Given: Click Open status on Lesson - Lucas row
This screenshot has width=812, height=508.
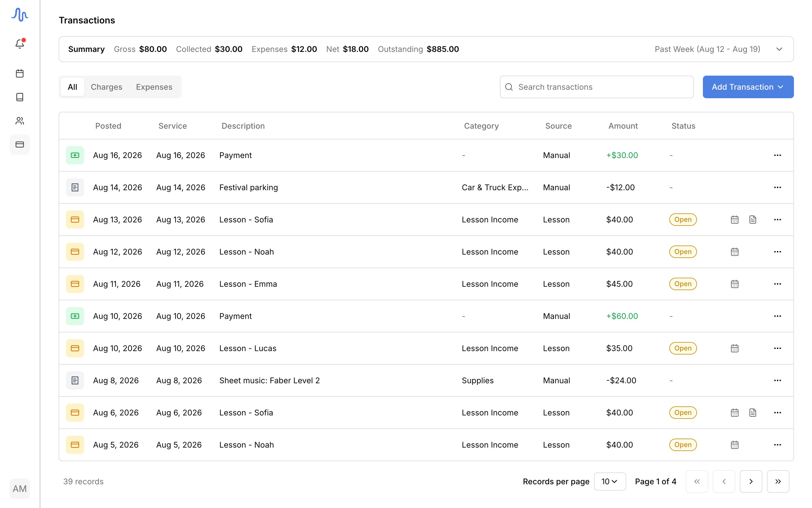Looking at the screenshot, I should click(683, 348).
